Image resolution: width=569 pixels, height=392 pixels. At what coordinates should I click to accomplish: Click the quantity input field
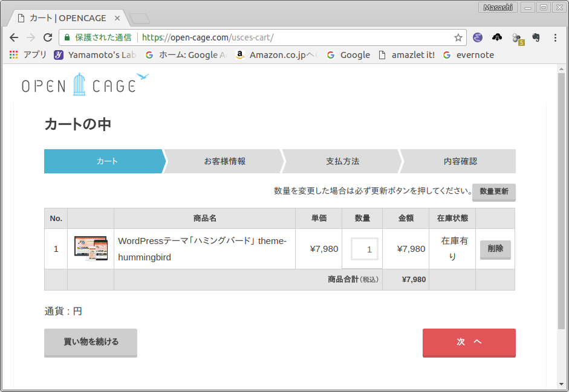pyautogui.click(x=365, y=249)
